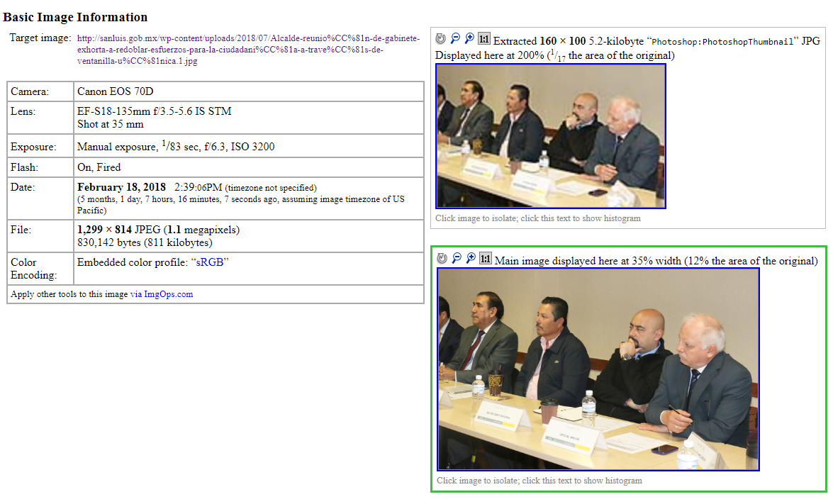Follow the via ImgOps.com link
The width and height of the screenshot is (833, 504).
162,294
